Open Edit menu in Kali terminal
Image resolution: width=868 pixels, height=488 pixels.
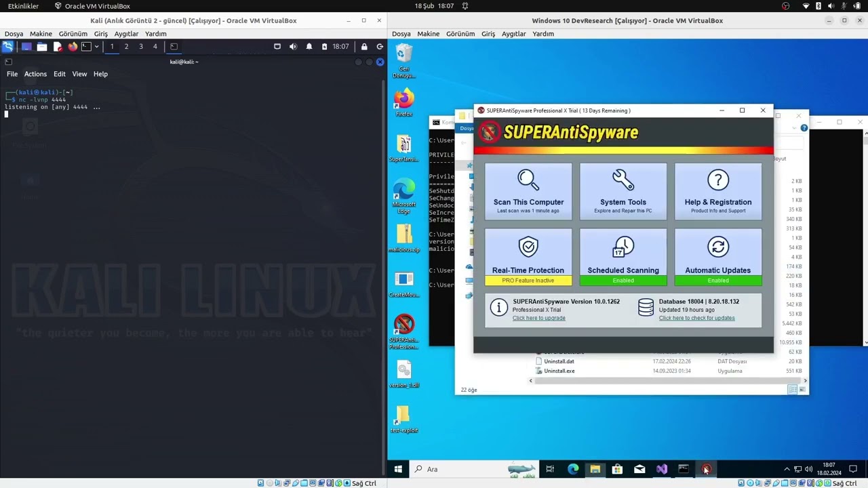tap(60, 74)
